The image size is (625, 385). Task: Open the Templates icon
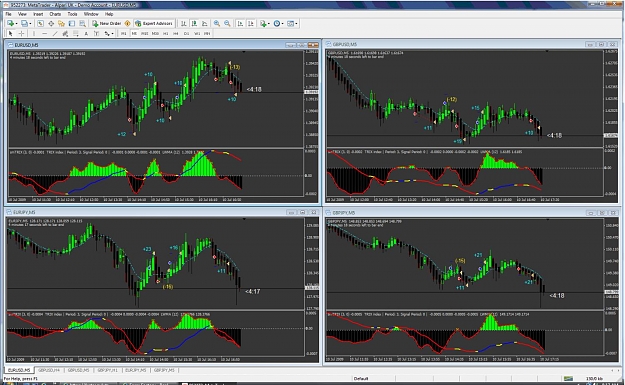(x=290, y=24)
